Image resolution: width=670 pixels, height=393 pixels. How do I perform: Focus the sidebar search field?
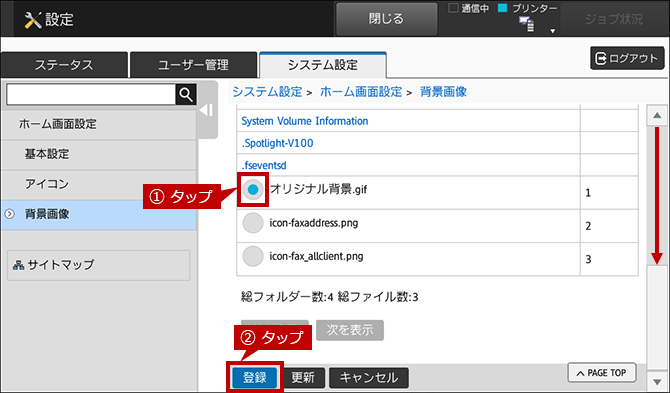pos(91,94)
